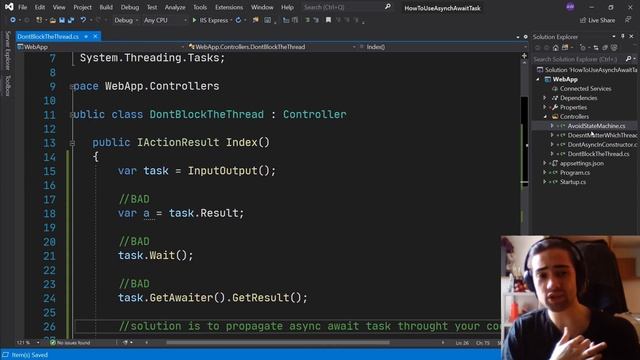
Task: Open the Build menu
Action: click(106, 7)
